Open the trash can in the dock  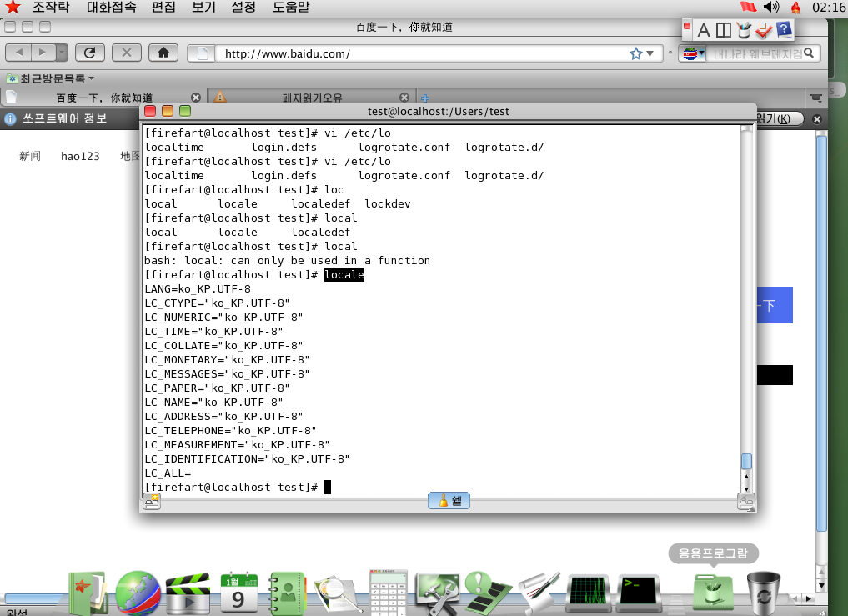762,593
